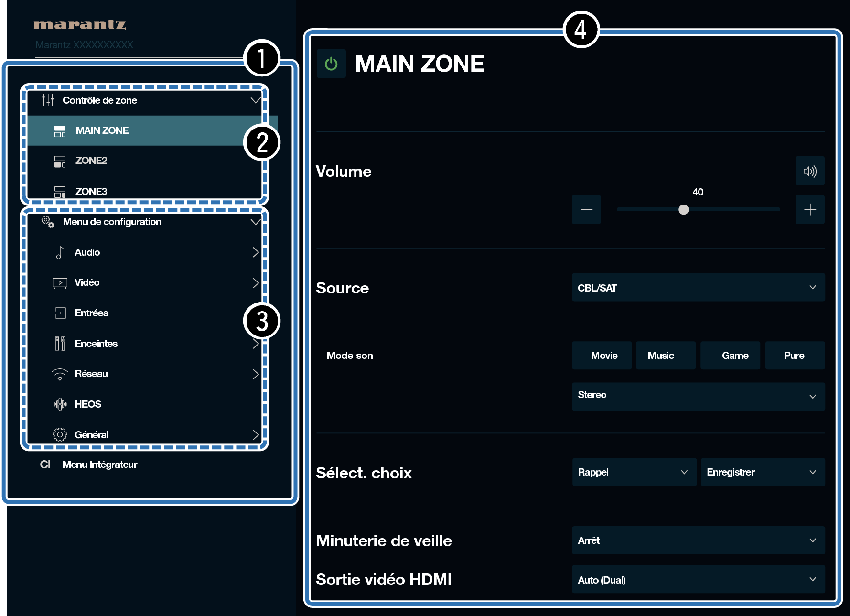This screenshot has height=616, width=850.
Task: Select the Movie sound mode
Action: [x=603, y=356]
